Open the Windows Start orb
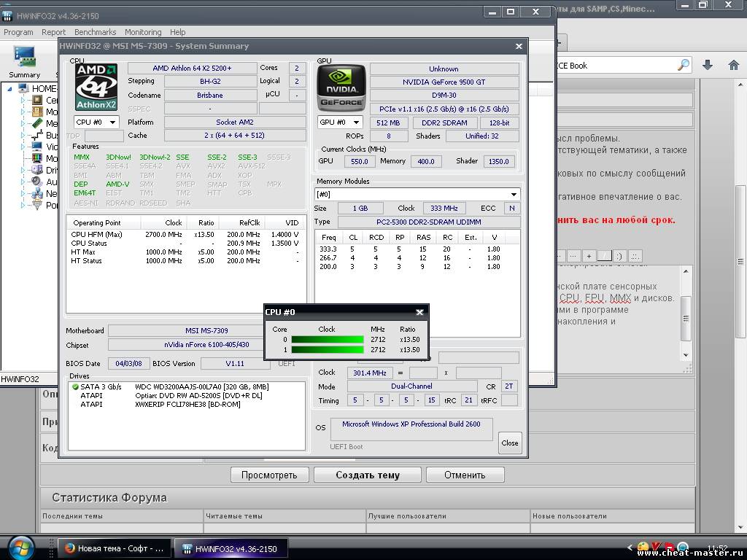This screenshot has width=747, height=560. [x=20, y=547]
